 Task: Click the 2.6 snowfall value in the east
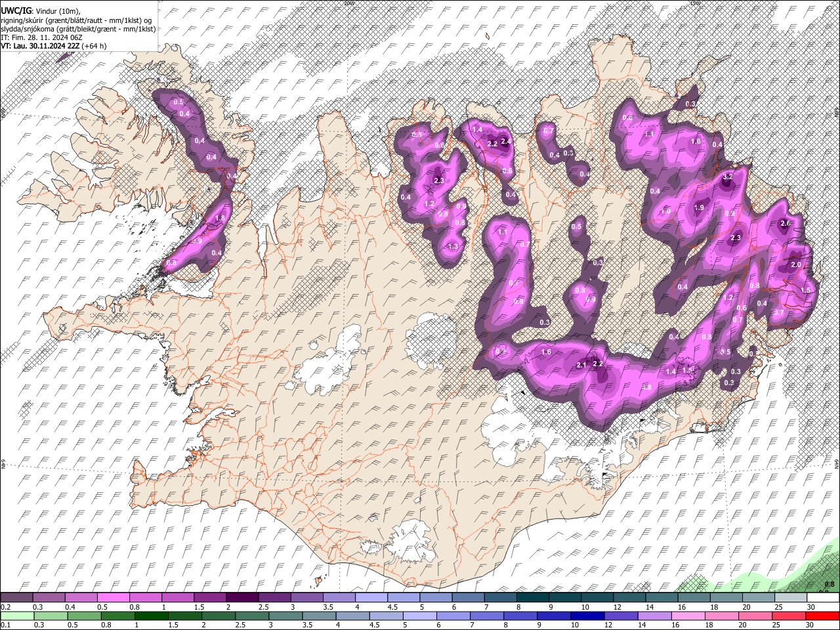tap(785, 224)
